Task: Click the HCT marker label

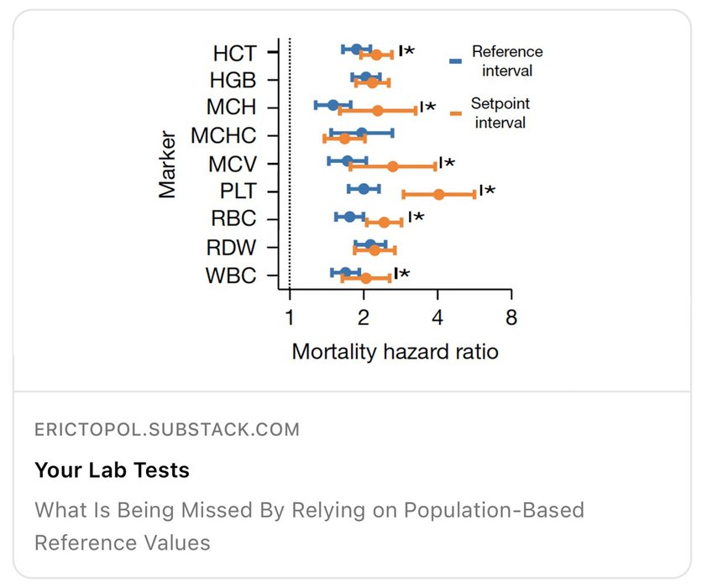Action: coord(234,54)
